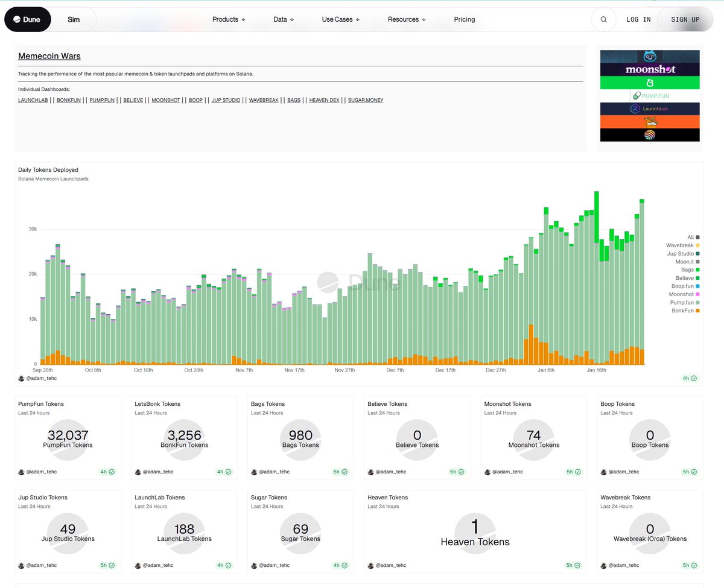Open the SUGAR.MONEY dashboard link
Viewport: 724px width, 588px height.
[x=366, y=100]
